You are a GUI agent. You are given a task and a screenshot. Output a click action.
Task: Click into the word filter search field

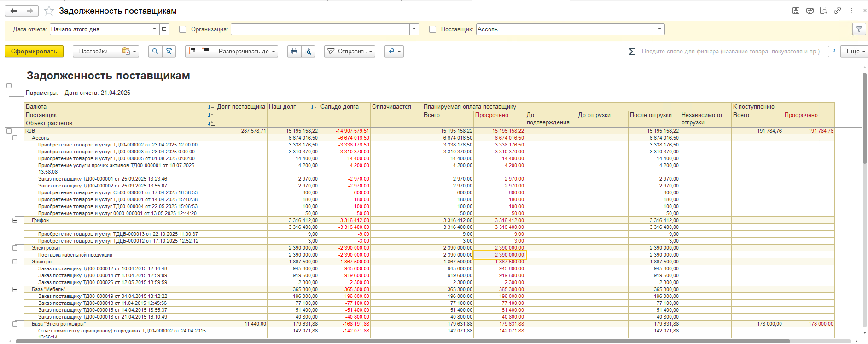pos(734,51)
